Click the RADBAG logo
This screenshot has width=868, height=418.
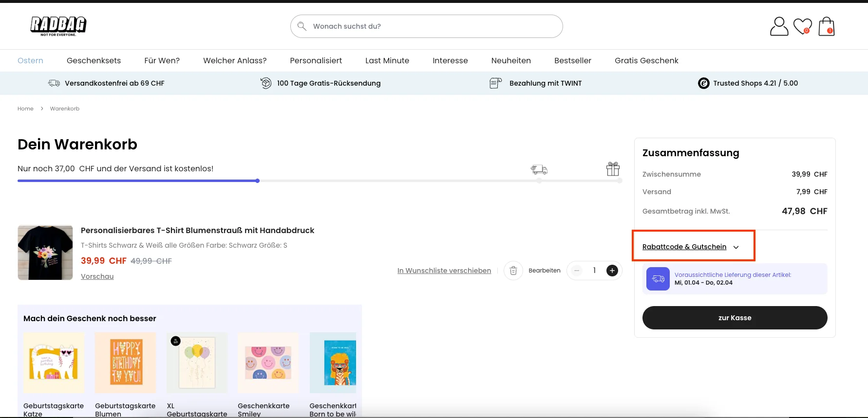[x=58, y=26]
